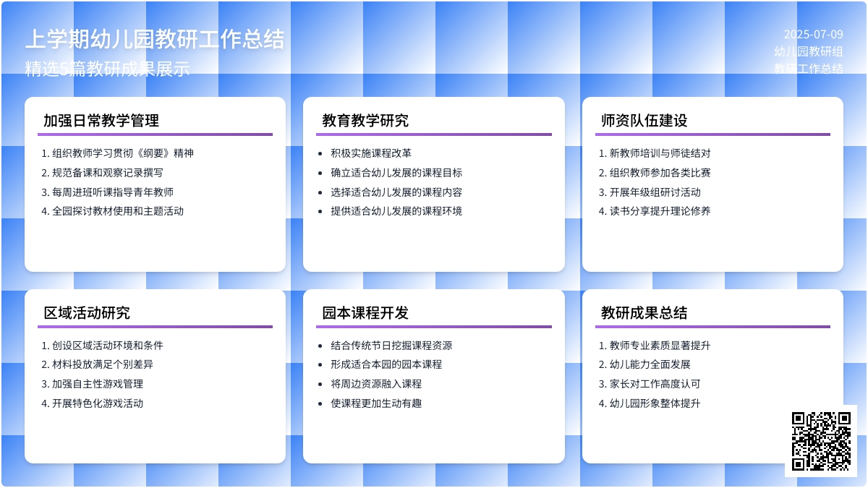
Task: Select the subtitle 精选5篇教研成果展示
Action: click(x=107, y=68)
